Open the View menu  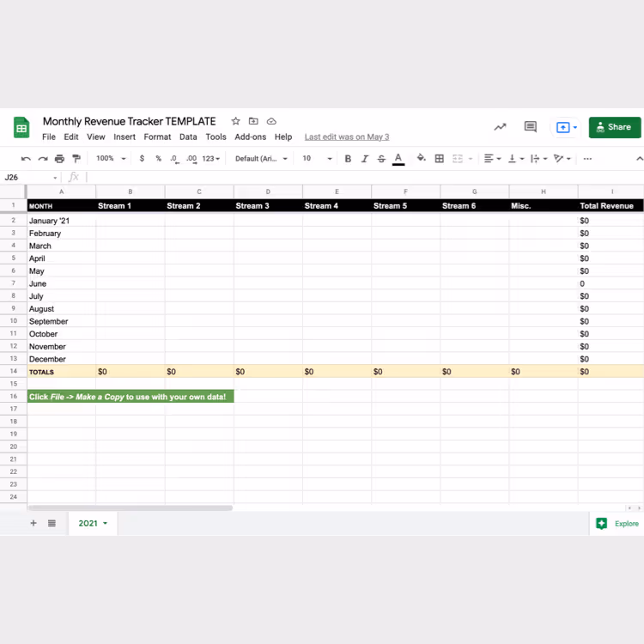(95, 137)
